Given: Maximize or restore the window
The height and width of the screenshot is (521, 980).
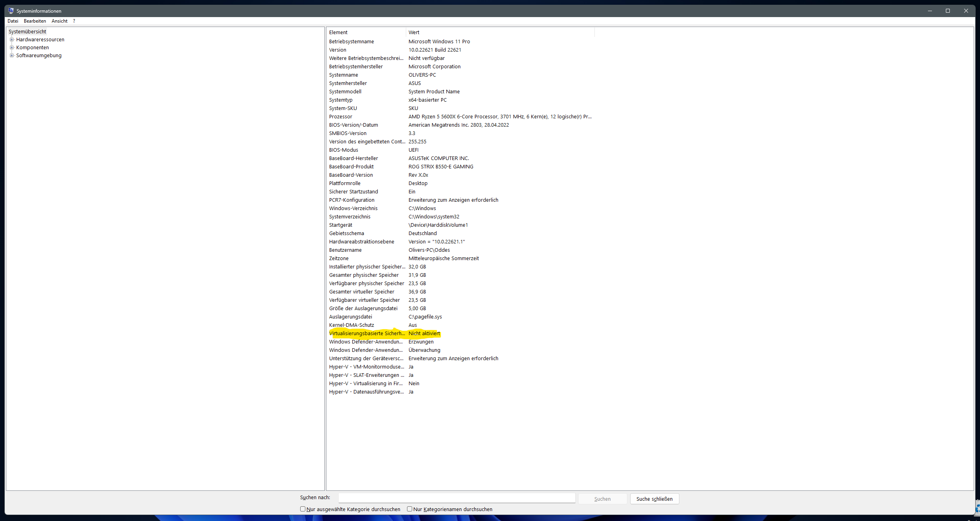Looking at the screenshot, I should (x=947, y=11).
